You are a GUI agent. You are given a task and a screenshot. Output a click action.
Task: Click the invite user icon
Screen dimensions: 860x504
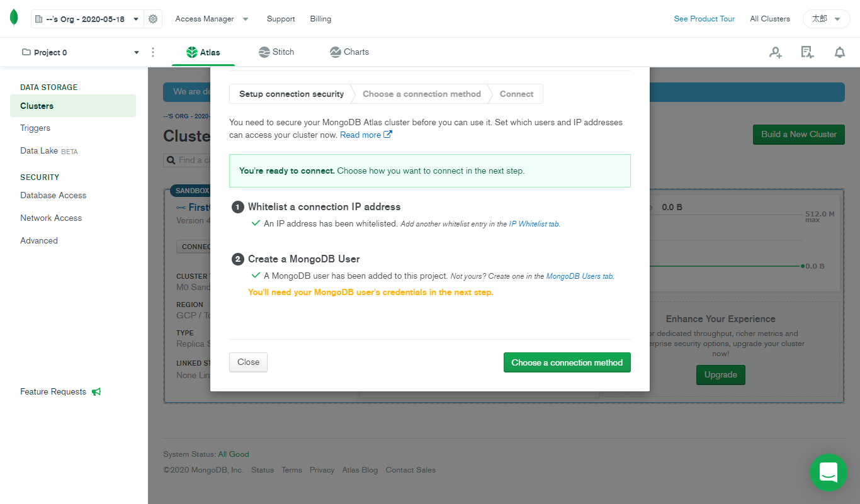tap(776, 52)
